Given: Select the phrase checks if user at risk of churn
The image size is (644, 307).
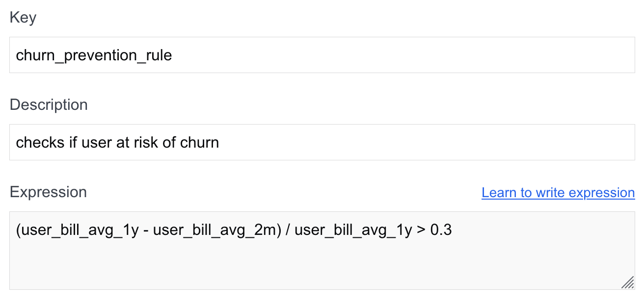Looking at the screenshot, I should coord(117,142).
